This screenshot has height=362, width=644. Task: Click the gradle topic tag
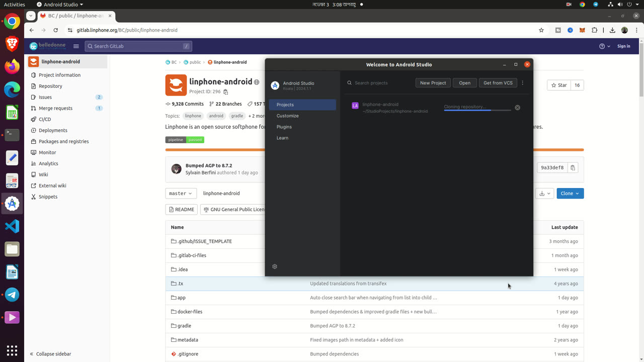tap(237, 116)
